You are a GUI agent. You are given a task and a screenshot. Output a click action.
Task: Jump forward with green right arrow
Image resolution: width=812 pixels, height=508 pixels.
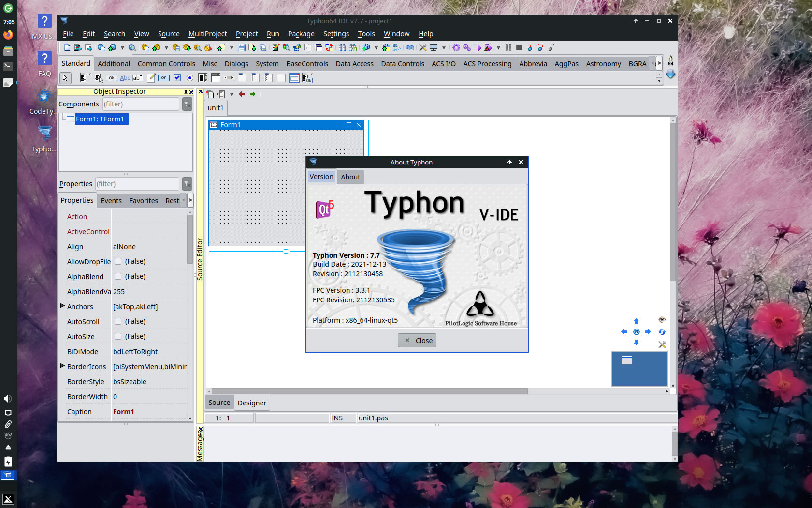coord(252,94)
